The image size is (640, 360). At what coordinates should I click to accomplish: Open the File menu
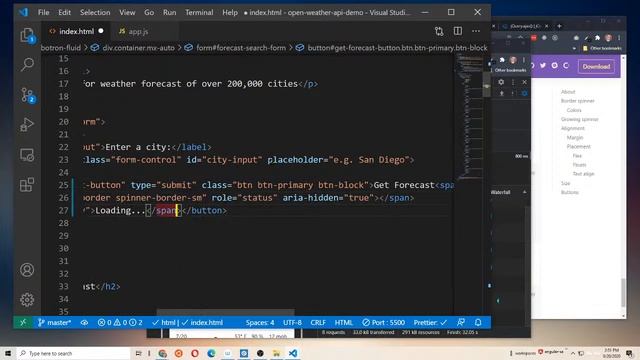pyautogui.click(x=44, y=12)
